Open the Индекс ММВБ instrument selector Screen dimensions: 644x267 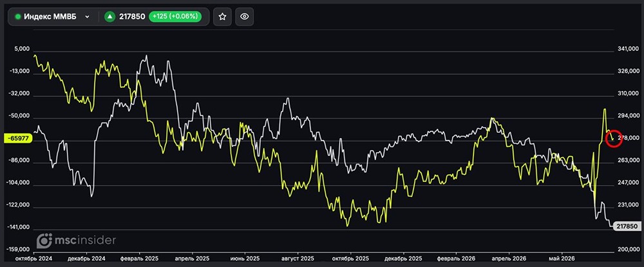[53, 17]
